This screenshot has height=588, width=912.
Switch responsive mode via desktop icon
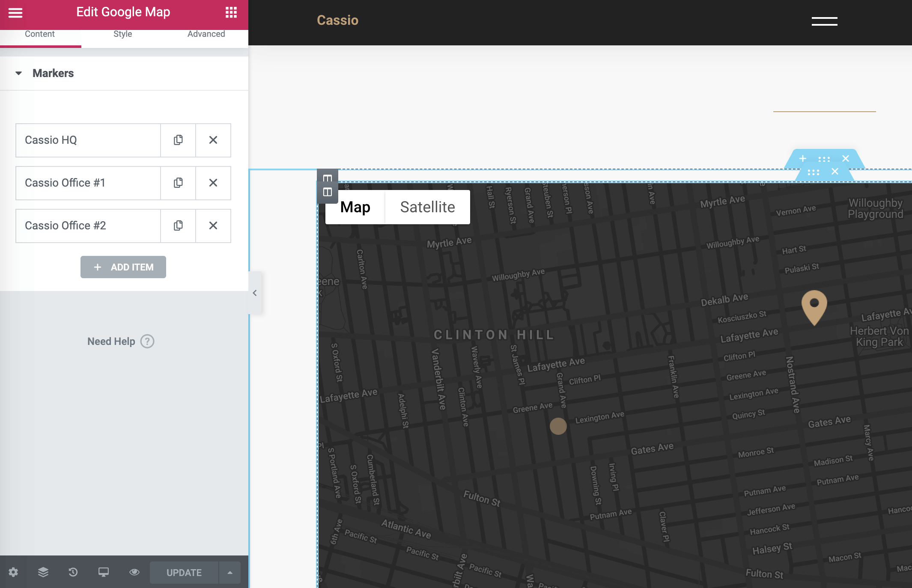(104, 572)
